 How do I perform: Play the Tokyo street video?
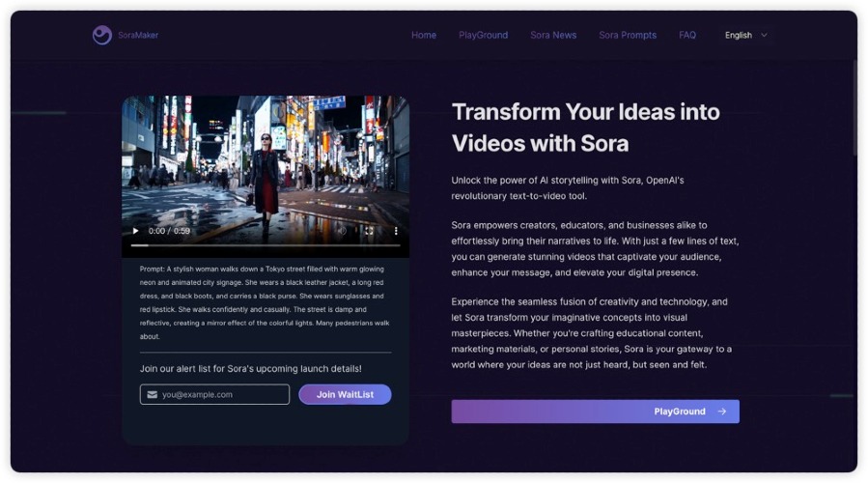click(135, 231)
